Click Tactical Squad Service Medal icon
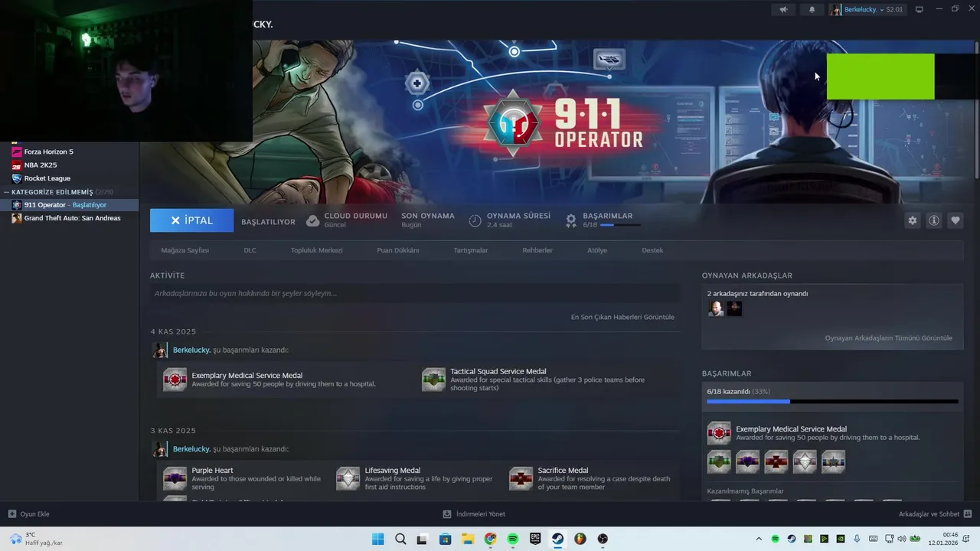This screenshot has width=980, height=551. pos(433,380)
